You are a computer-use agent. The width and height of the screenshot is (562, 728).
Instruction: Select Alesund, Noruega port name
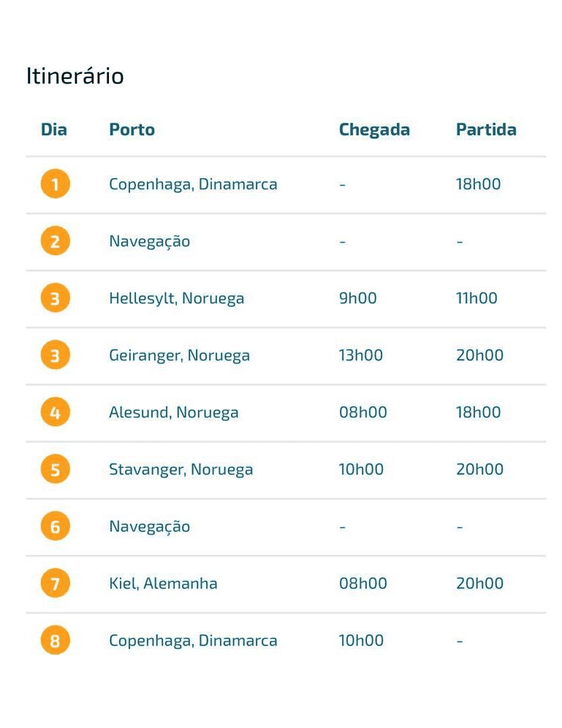click(173, 413)
